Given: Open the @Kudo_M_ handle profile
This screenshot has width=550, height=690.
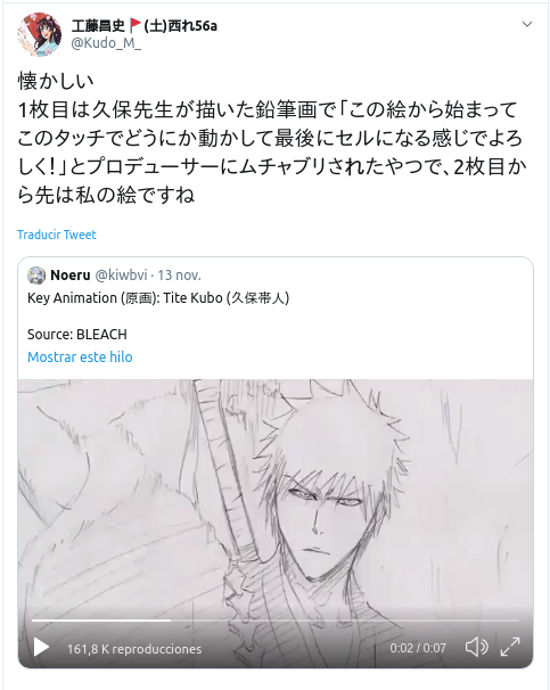Looking at the screenshot, I should point(106,44).
